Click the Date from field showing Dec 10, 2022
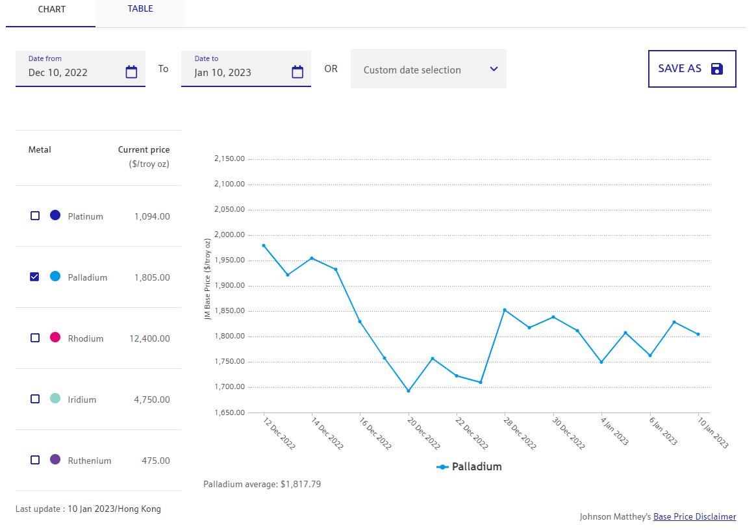 click(x=71, y=72)
